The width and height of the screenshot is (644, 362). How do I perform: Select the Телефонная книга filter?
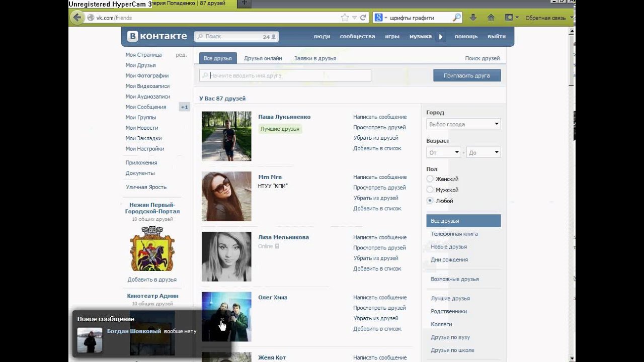pos(454,234)
